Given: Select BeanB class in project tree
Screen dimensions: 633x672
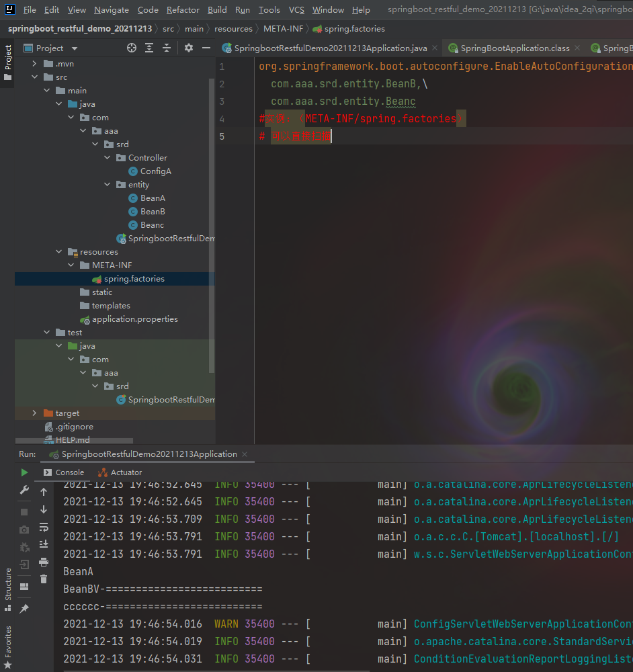Looking at the screenshot, I should pos(147,212).
